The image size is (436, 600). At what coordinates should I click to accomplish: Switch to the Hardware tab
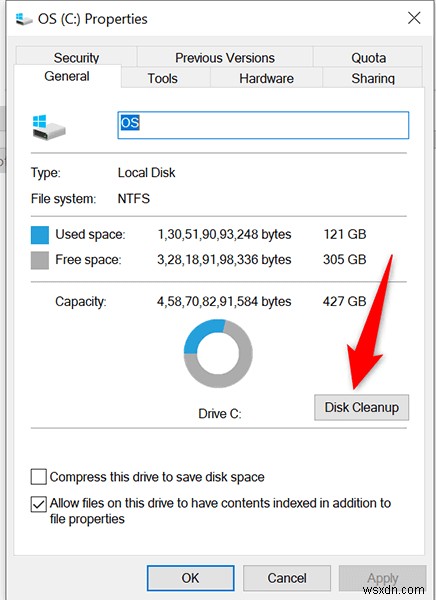coord(266,78)
